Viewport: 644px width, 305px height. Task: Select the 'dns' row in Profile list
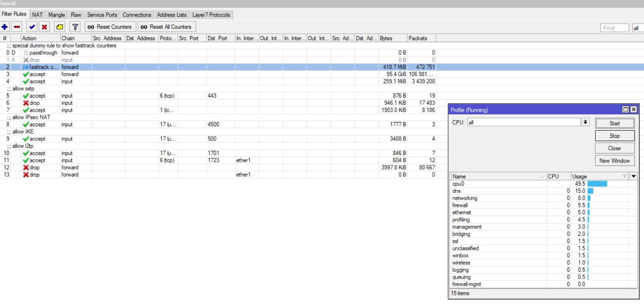pyautogui.click(x=544, y=191)
